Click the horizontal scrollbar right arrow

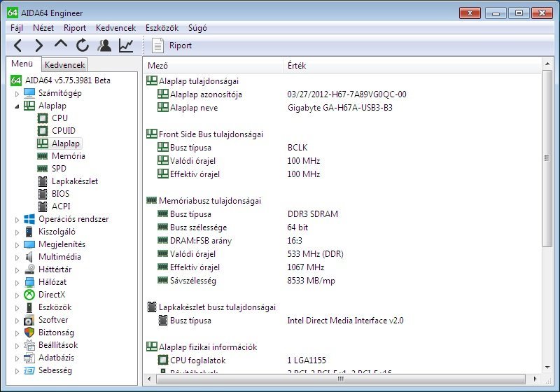[x=535, y=379]
